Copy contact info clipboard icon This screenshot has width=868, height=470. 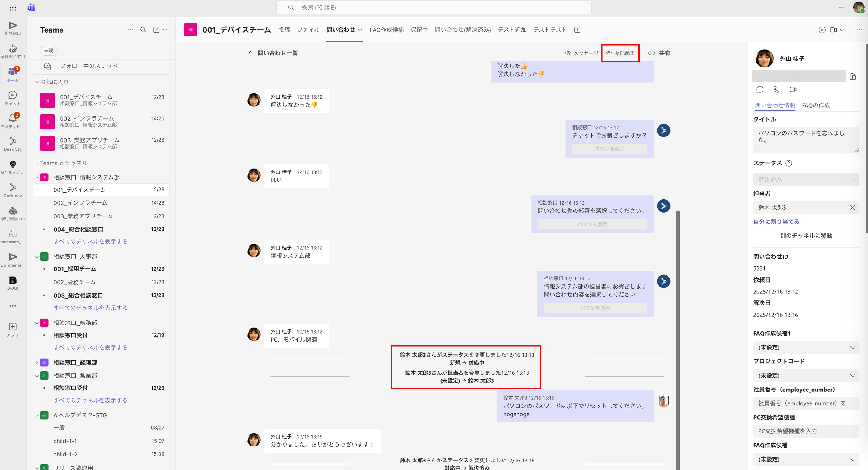853,77
